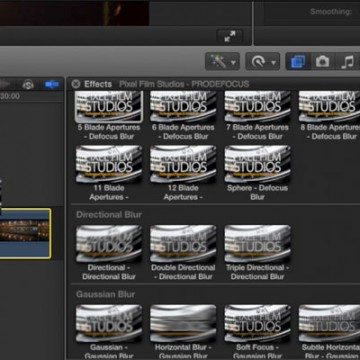Viewport: 360px width, 360px height.
Task: Open the enhancements magic wand menu
Action: (222, 61)
